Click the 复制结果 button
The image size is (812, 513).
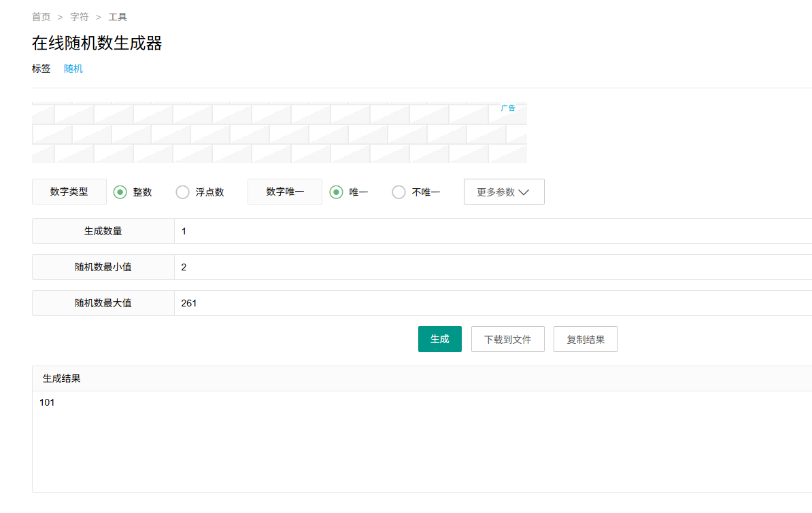pyautogui.click(x=585, y=339)
